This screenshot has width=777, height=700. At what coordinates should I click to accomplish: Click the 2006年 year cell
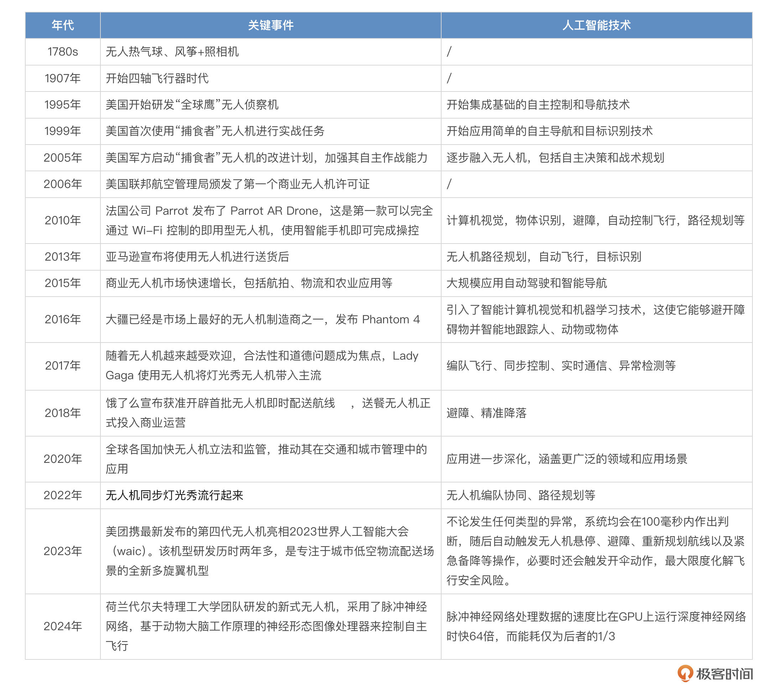[63, 184]
